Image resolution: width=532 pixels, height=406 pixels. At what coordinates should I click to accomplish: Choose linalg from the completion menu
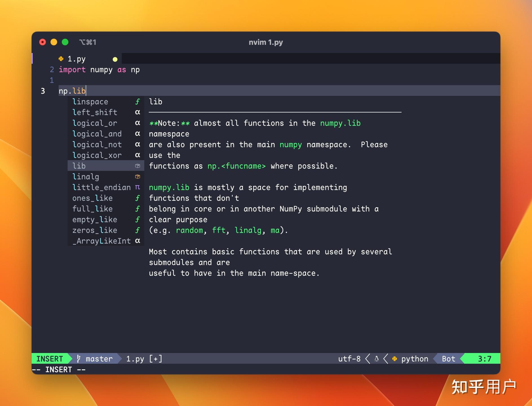click(x=86, y=177)
